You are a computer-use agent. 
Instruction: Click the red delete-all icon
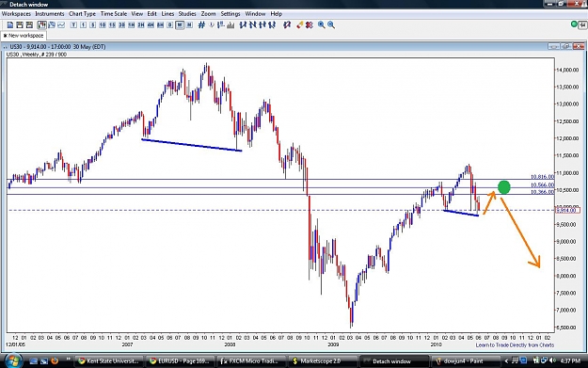pyautogui.click(x=310, y=25)
